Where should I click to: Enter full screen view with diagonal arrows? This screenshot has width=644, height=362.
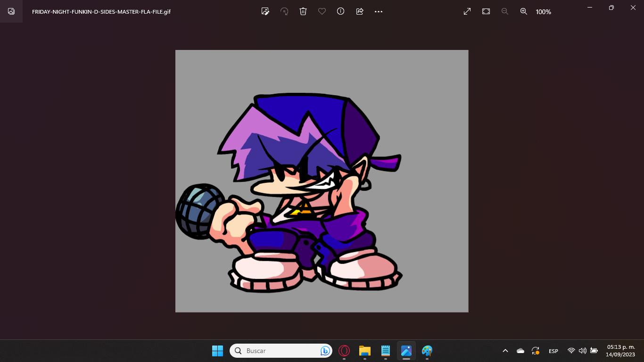[x=467, y=11]
